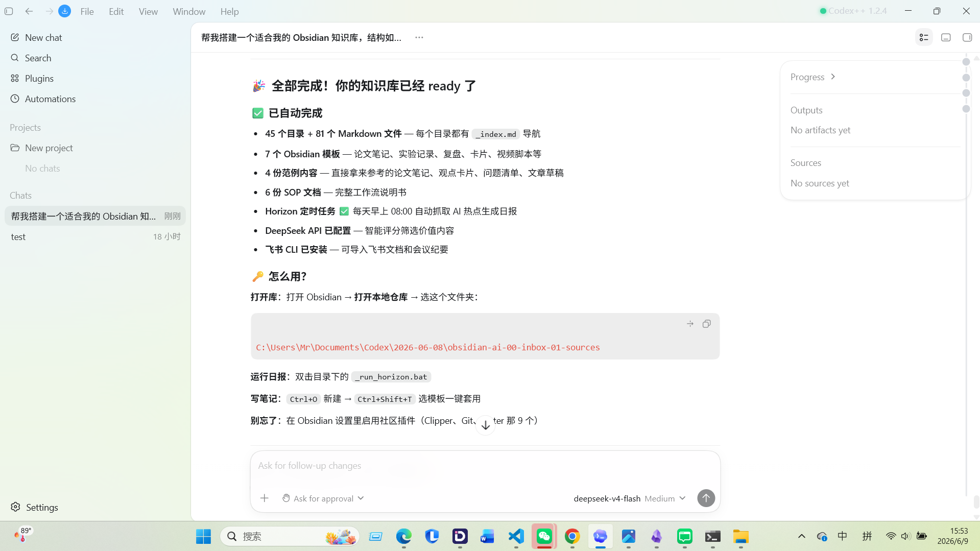Click the code block wrap arrow icon
Image resolution: width=980 pixels, height=551 pixels.
[x=690, y=324]
